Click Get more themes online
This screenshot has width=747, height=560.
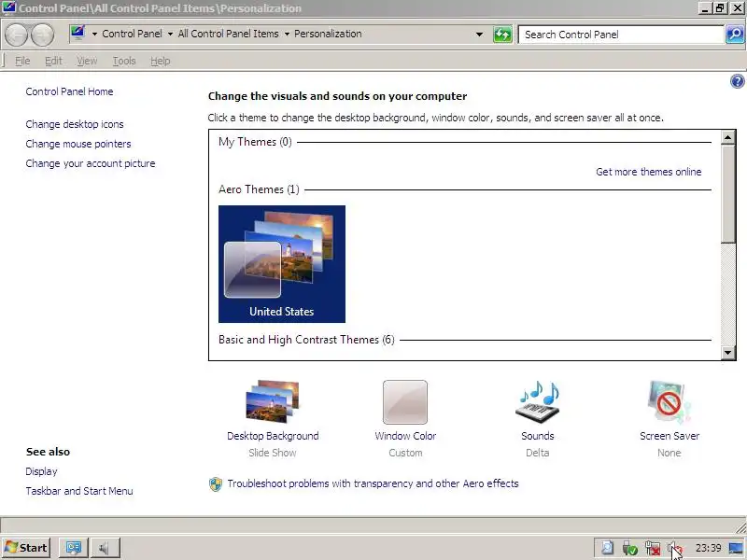(x=649, y=172)
